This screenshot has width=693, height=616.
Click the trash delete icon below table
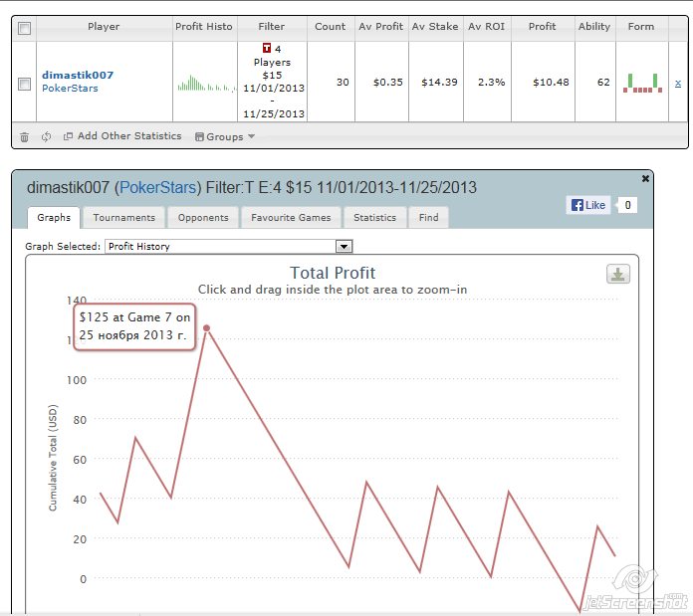[x=24, y=137]
